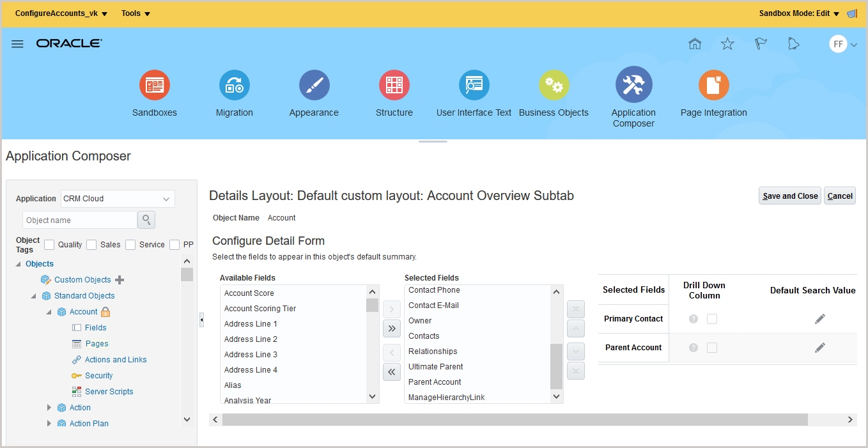Open the Application CRM Cloud dropdown
868x448 pixels.
point(117,198)
